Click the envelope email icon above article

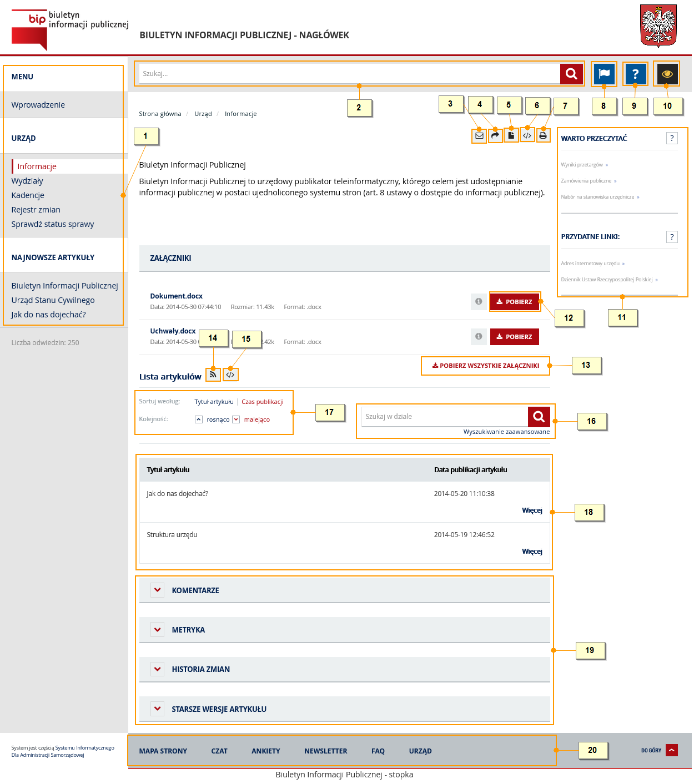[479, 135]
